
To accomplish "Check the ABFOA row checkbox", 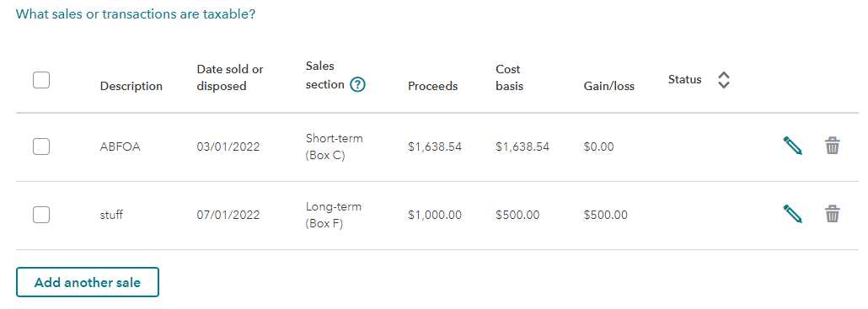I will 41,147.
